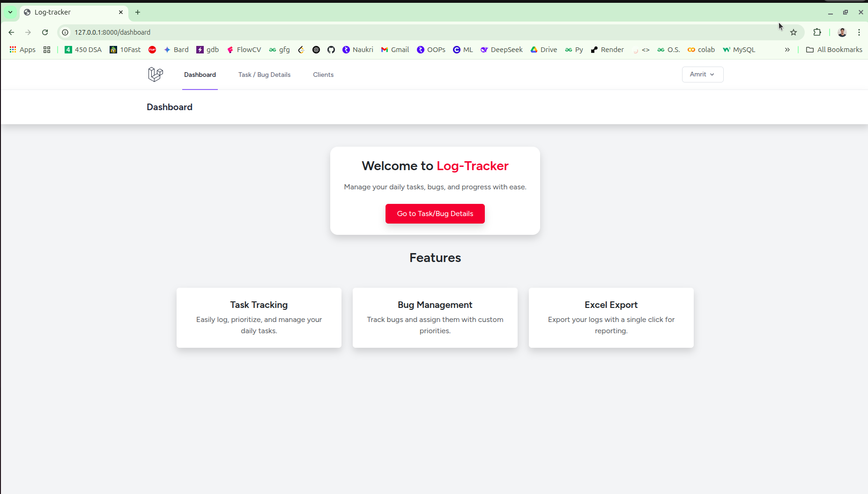This screenshot has width=868, height=494.
Task: Click the tab groups grid icon
Action: pyautogui.click(x=47, y=50)
